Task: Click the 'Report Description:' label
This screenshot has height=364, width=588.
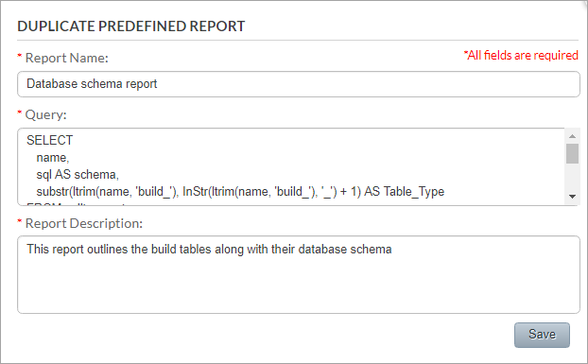Action: point(84,223)
